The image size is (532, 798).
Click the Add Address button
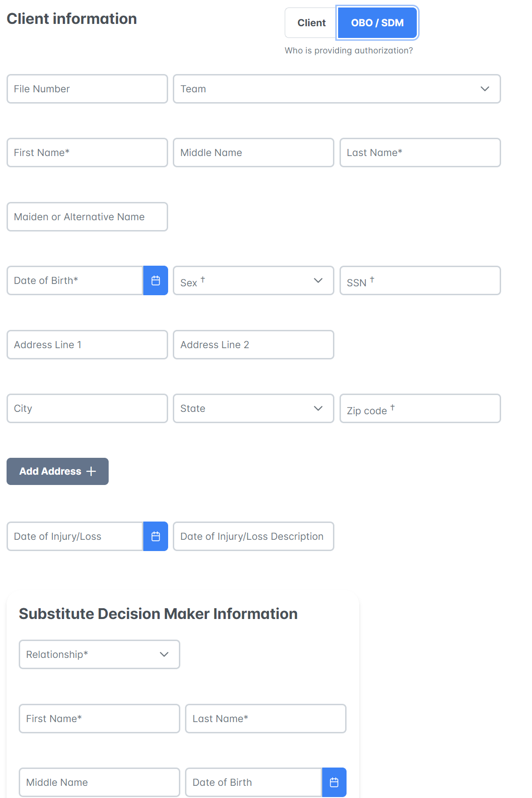(58, 471)
